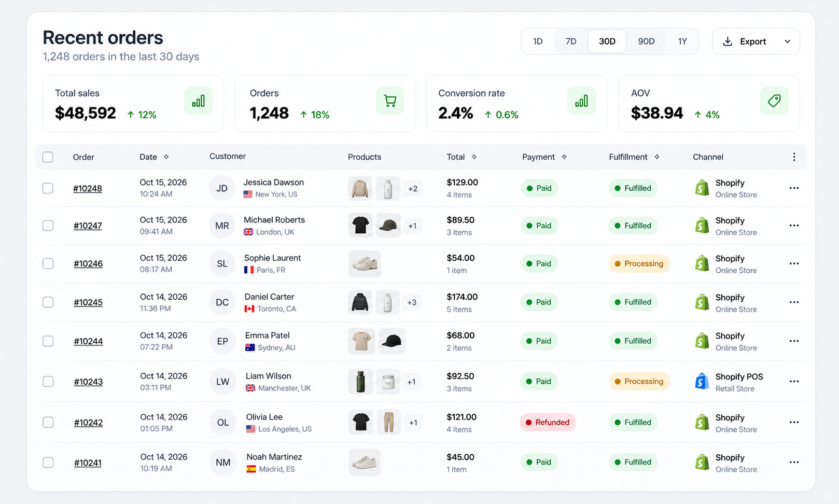Click the Orders shopping cart icon
839x504 pixels.
tap(390, 101)
